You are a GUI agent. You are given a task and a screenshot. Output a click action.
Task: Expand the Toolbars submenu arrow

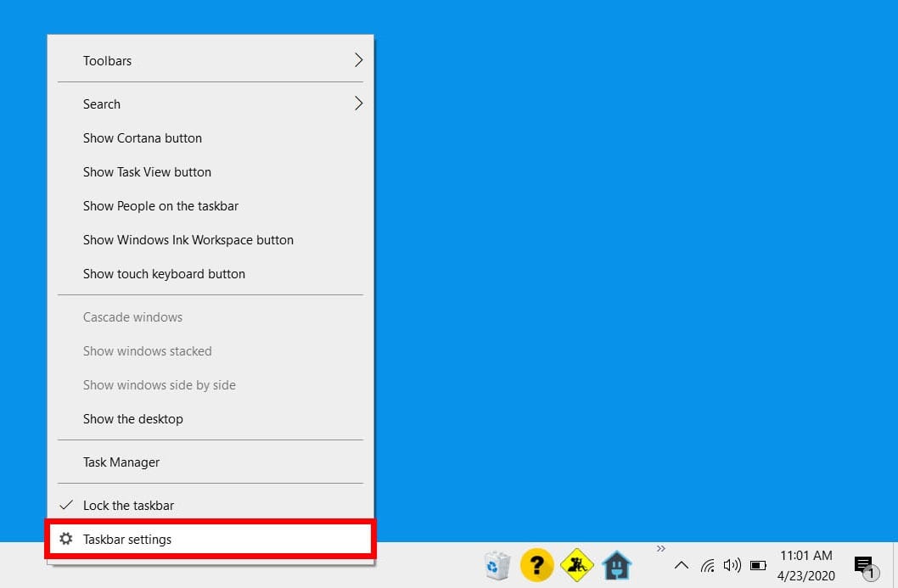pos(358,60)
